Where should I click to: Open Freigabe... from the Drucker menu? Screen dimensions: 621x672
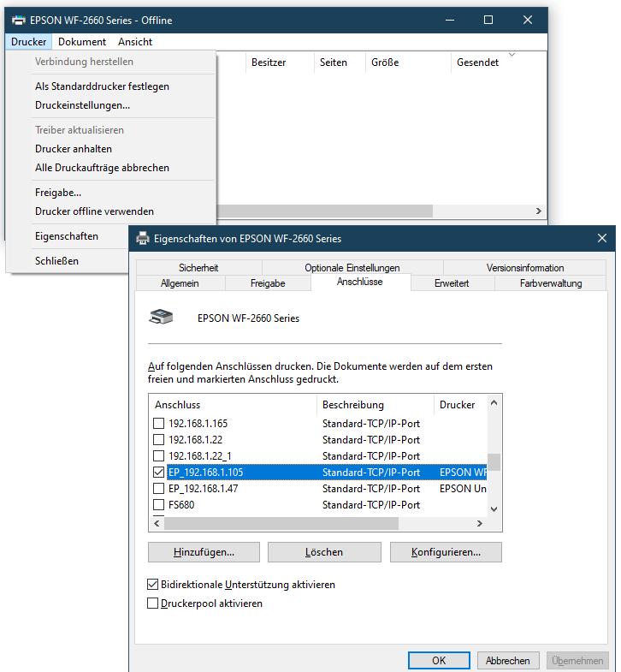(58, 193)
